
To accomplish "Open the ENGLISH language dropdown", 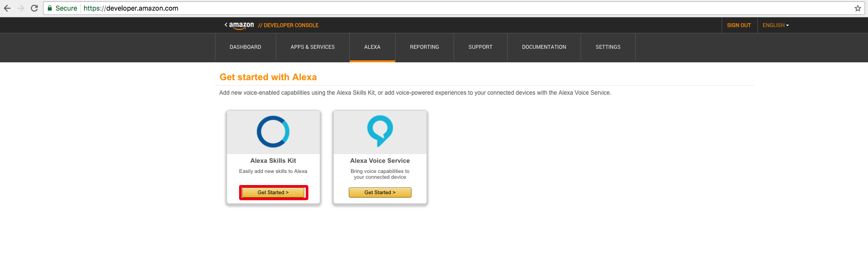I will (775, 25).
